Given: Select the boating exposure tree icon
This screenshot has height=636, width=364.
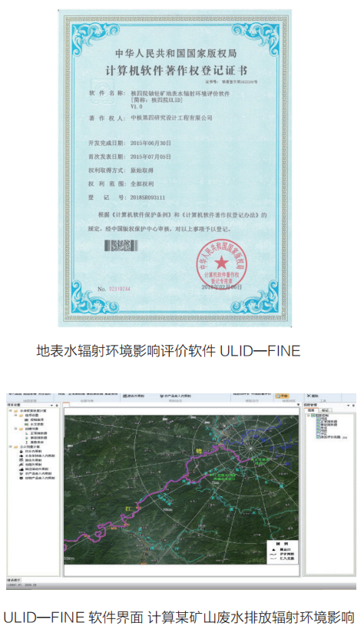Looking at the screenshot, I should click(21, 465).
